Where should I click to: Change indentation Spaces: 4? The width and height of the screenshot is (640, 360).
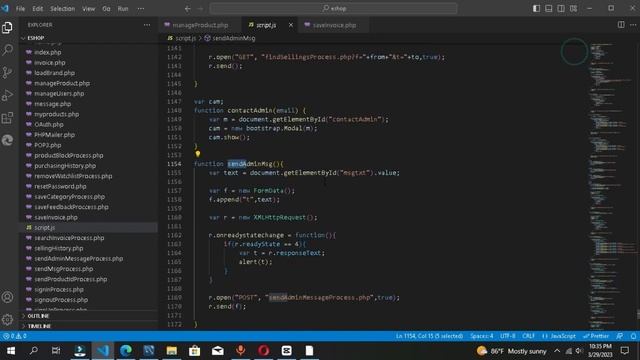(x=482, y=336)
